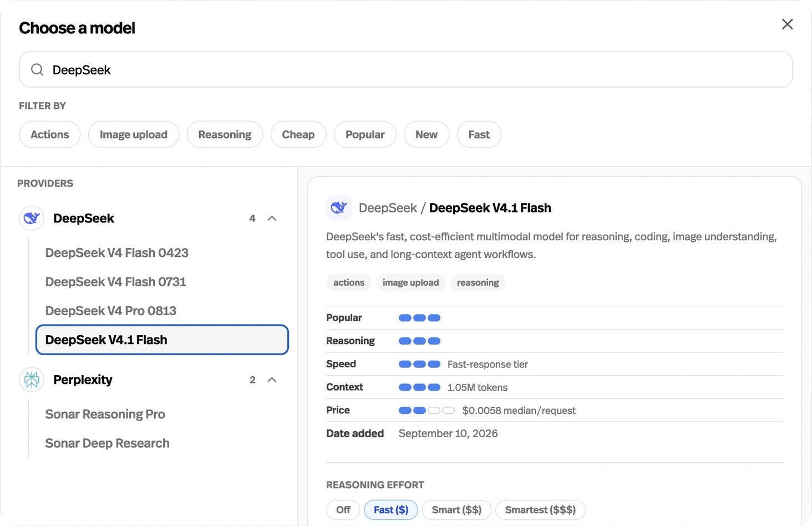Click the Perplexity group count '2'
This screenshot has width=812, height=526.
[x=252, y=380]
